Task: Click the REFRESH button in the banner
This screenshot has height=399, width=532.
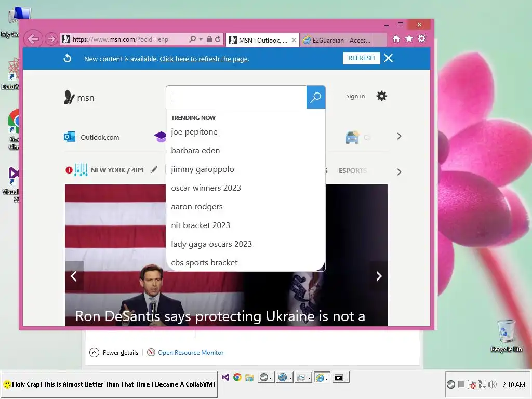Action: (x=362, y=58)
